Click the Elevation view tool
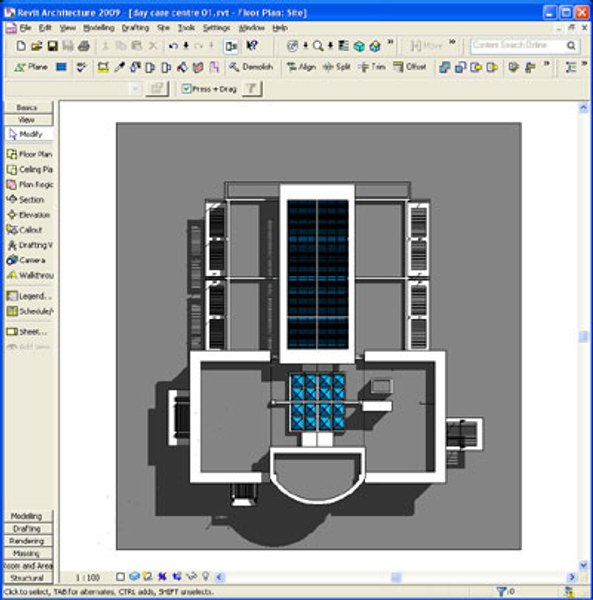This screenshot has height=600, width=593. 29,215
